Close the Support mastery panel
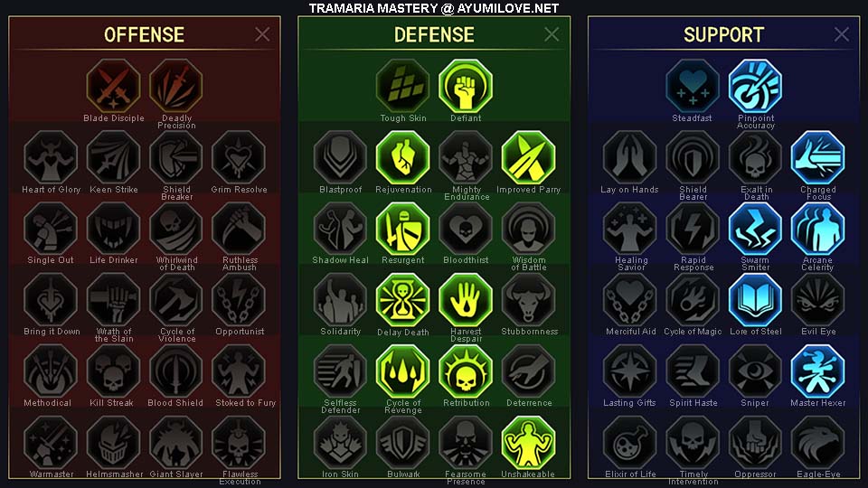 [842, 34]
